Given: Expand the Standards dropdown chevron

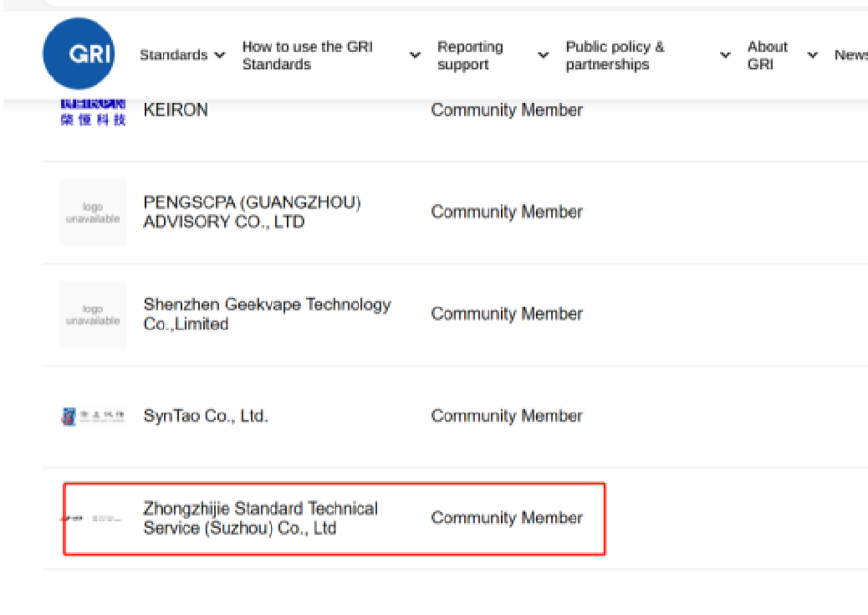Looking at the screenshot, I should tap(220, 55).
